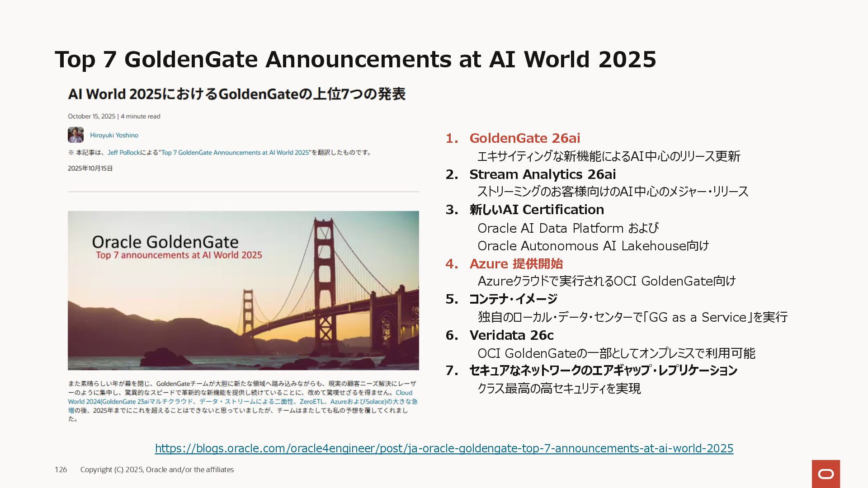The width and height of the screenshot is (868, 488).
Task: Click the Golden Gate bridge banner image
Action: tap(243, 290)
